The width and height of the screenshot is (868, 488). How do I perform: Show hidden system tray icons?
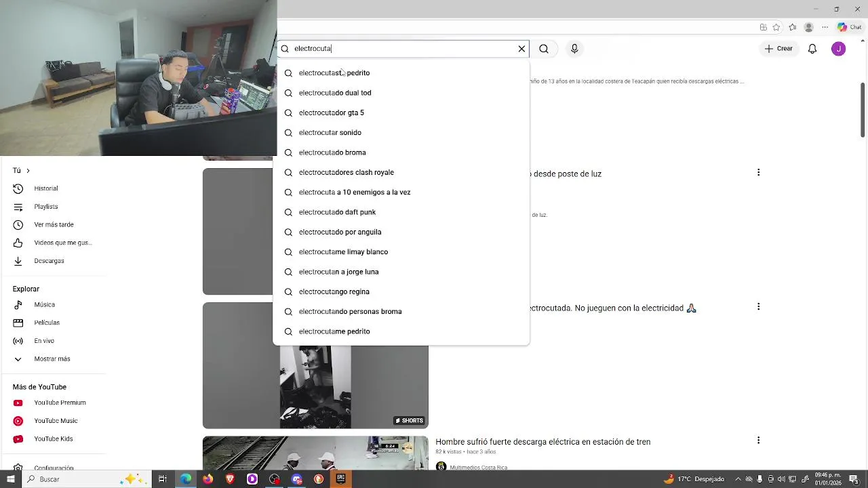pos(738,479)
